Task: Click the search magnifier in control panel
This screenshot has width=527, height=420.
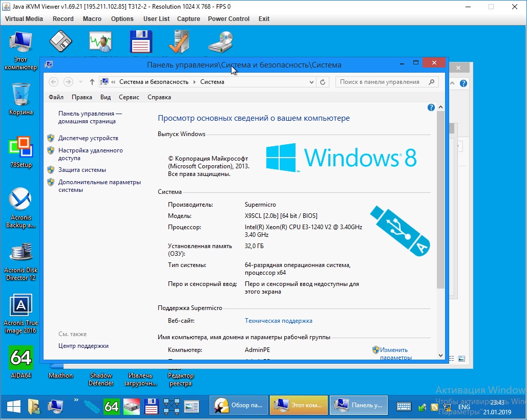Action: tap(432, 82)
